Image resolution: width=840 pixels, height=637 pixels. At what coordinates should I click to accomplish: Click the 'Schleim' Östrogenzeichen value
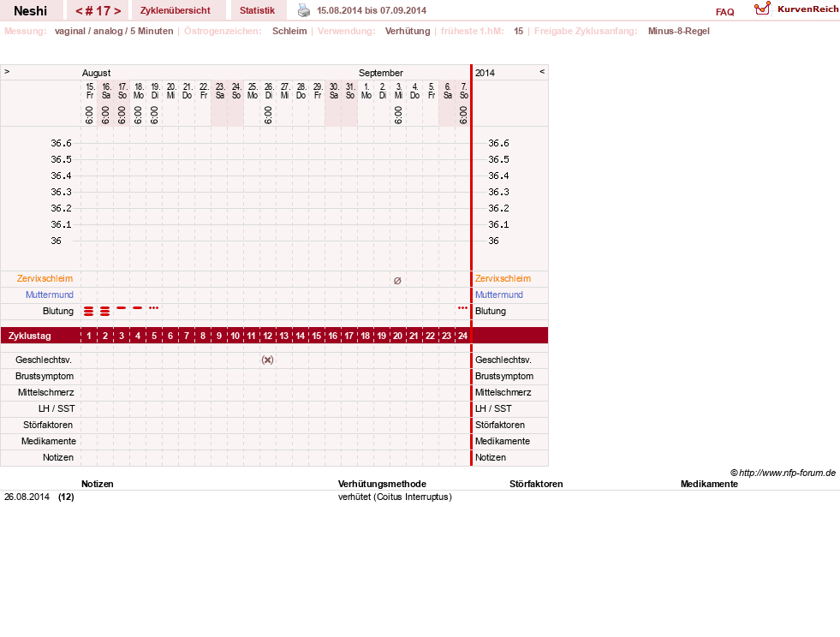coord(289,31)
